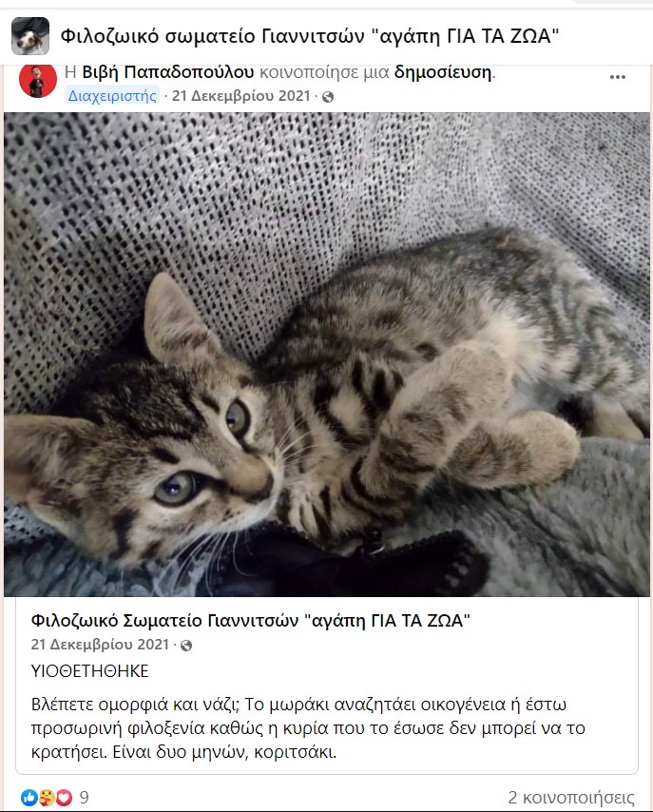Open the shared post description about the kitten
Viewport: 653px width, 812px height.
(308, 728)
